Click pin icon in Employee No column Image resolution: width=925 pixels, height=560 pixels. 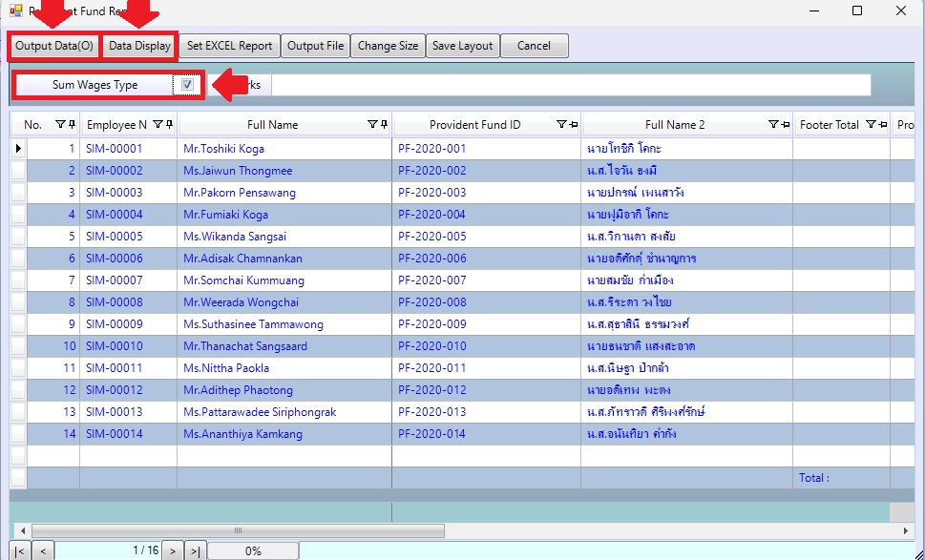point(169,125)
